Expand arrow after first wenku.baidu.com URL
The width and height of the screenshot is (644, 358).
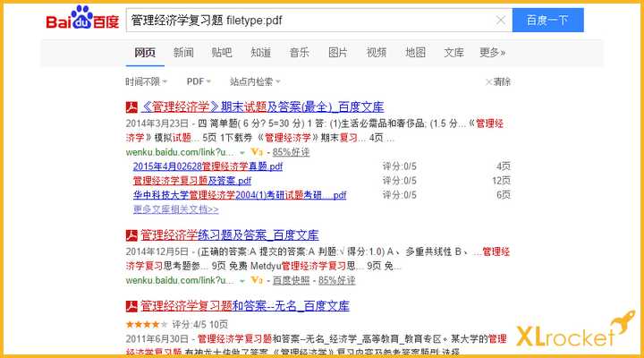[x=242, y=152]
